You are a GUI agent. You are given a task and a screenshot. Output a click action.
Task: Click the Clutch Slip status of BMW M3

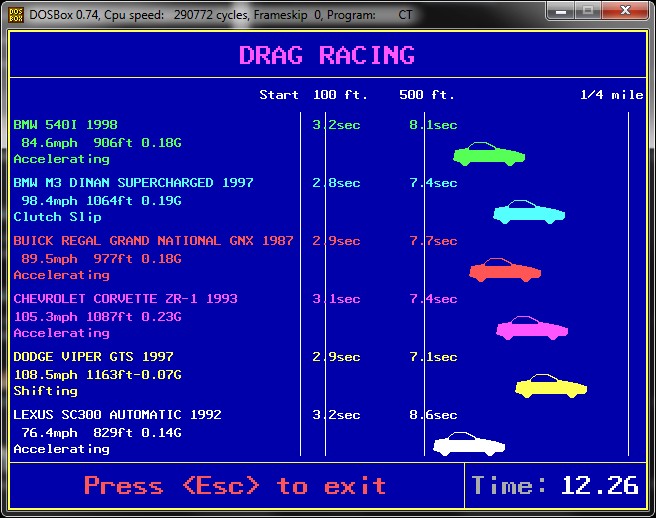[x=57, y=217]
